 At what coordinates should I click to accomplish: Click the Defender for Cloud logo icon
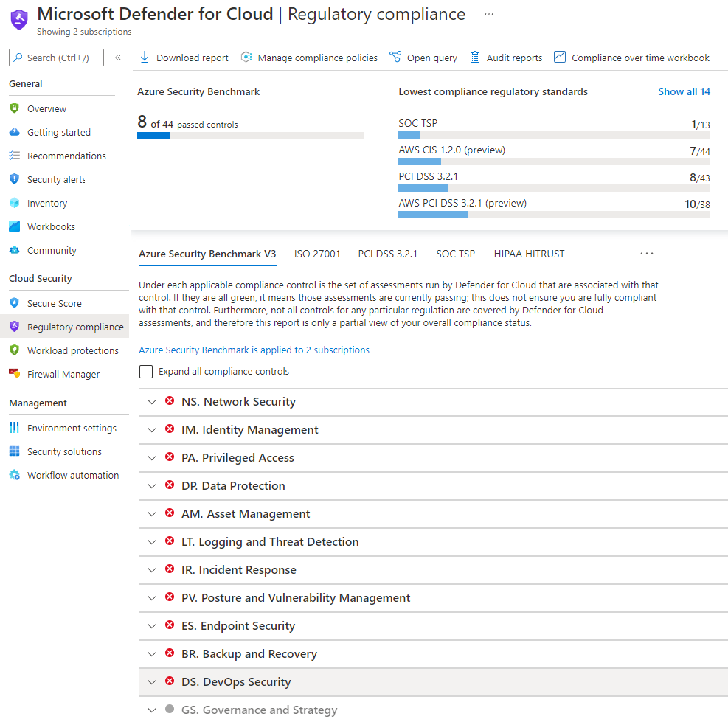coord(19,19)
